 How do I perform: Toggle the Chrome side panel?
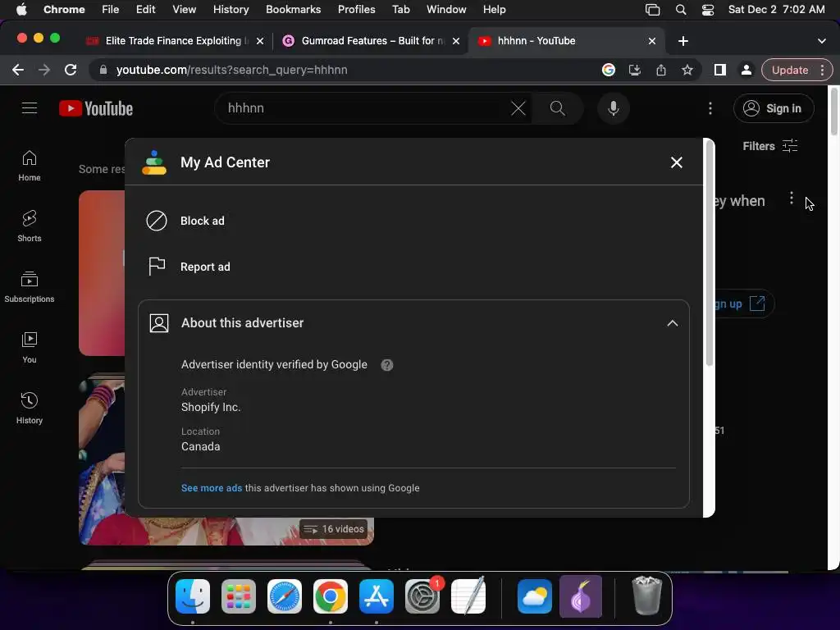[720, 71]
